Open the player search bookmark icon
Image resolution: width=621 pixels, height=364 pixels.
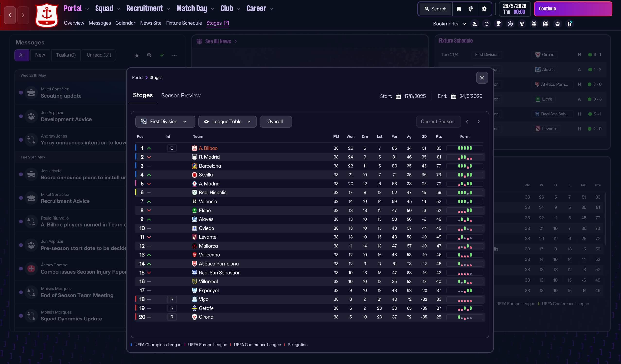pos(474,24)
